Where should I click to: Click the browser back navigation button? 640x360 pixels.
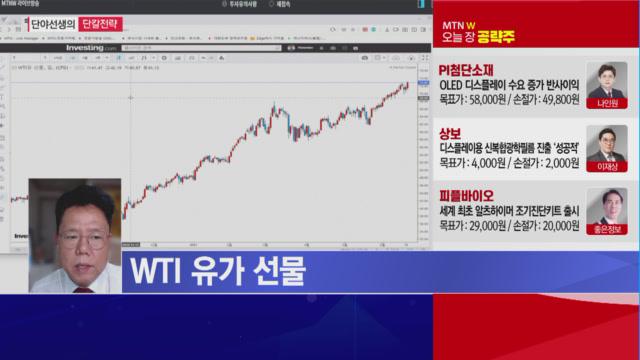click(2, 29)
